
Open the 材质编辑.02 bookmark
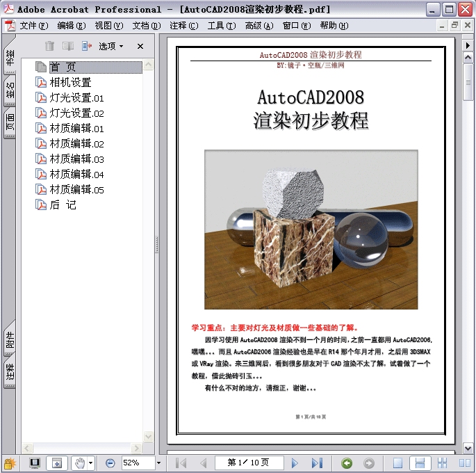(x=77, y=143)
